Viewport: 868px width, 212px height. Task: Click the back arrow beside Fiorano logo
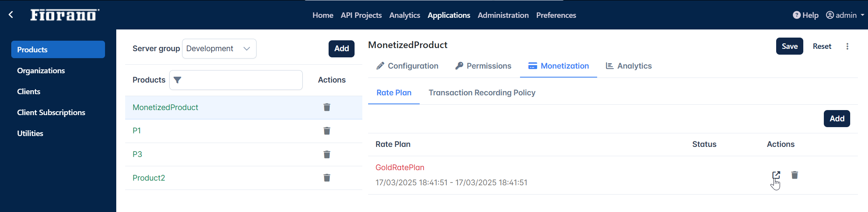tap(11, 15)
